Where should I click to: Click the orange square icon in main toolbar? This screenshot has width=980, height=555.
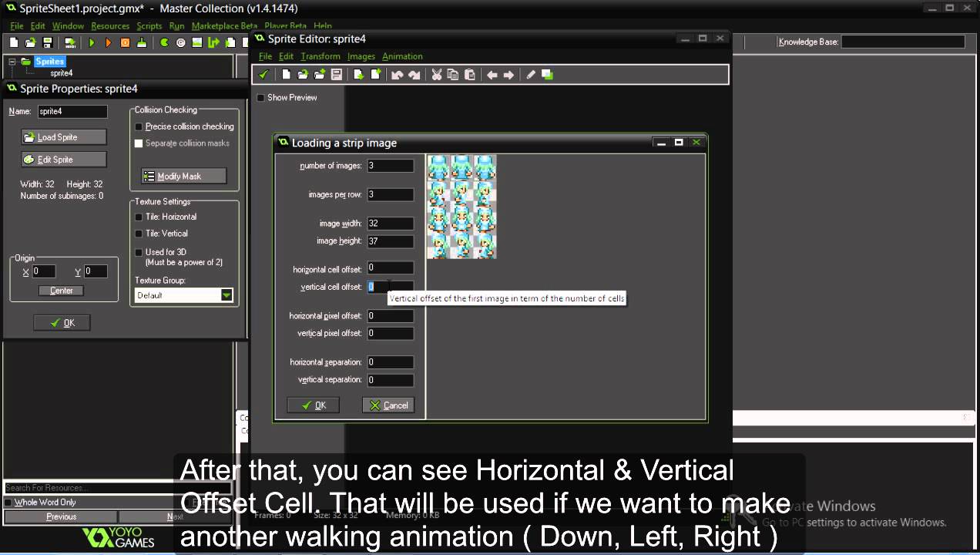pyautogui.click(x=125, y=42)
